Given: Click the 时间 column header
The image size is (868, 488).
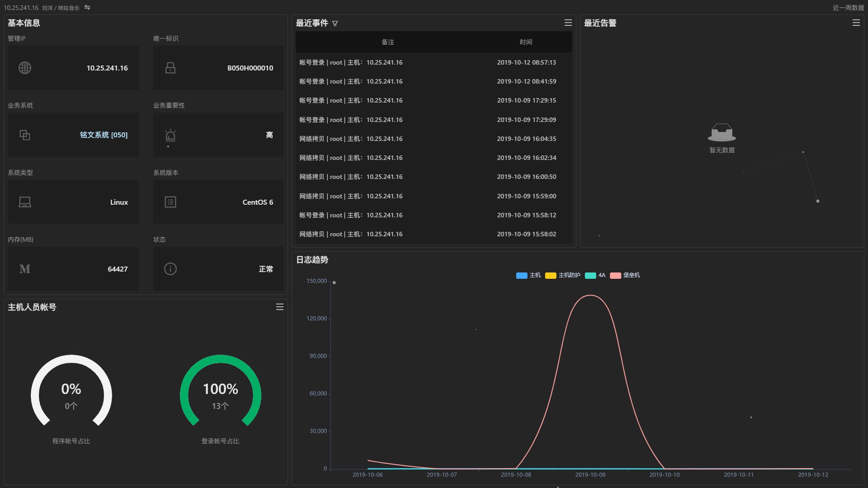Looking at the screenshot, I should [x=526, y=42].
